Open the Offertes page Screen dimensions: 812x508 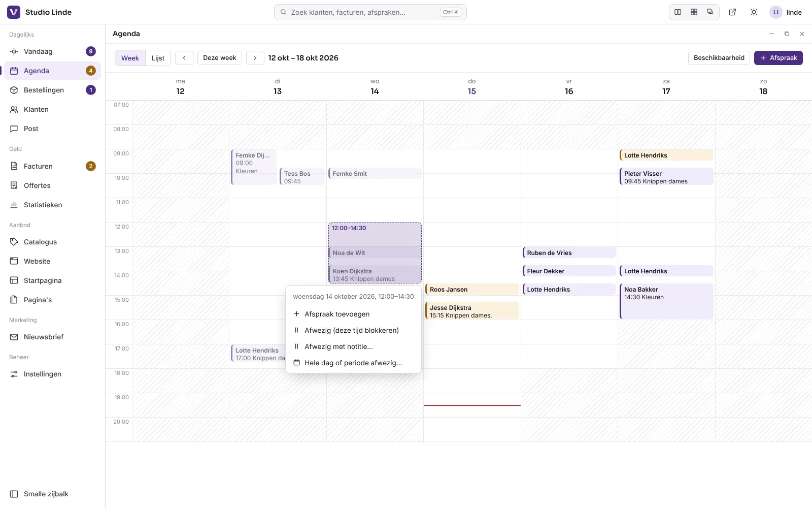pyautogui.click(x=52, y=185)
